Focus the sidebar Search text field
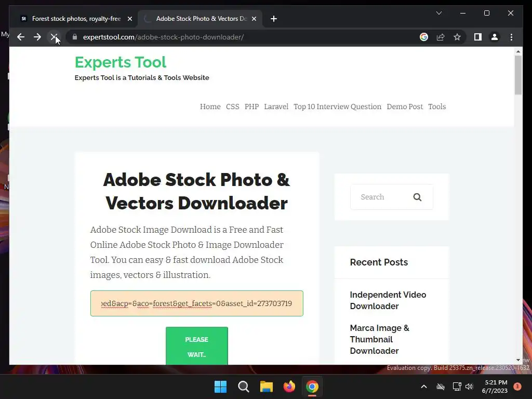The width and height of the screenshot is (532, 399). click(x=382, y=197)
